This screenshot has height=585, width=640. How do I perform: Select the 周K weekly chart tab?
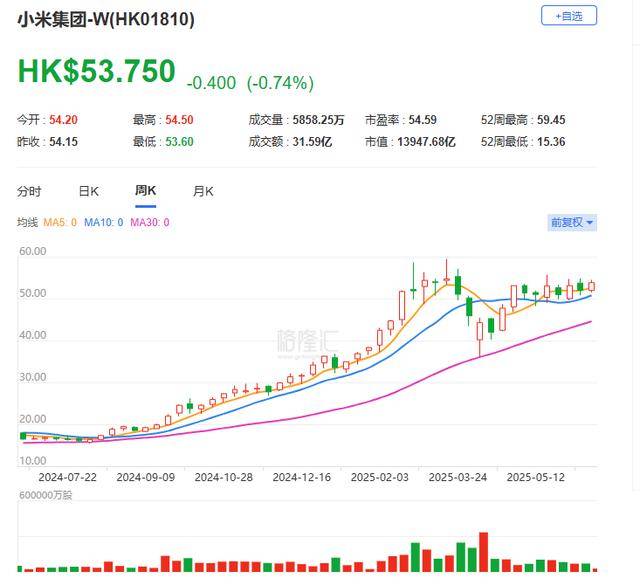click(x=145, y=191)
